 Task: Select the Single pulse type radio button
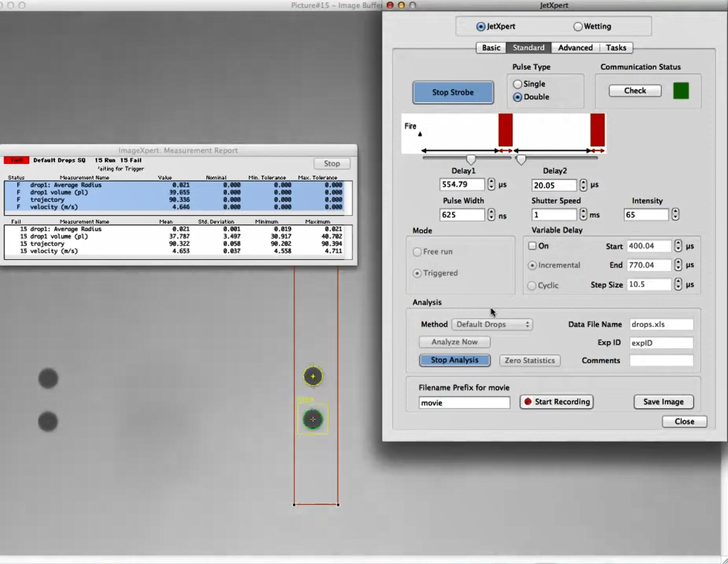[517, 84]
